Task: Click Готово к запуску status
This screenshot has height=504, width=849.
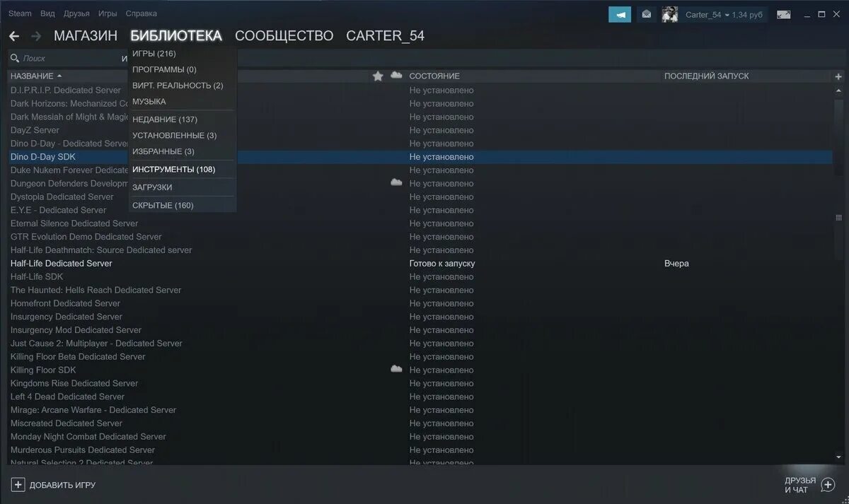Action: tap(442, 264)
